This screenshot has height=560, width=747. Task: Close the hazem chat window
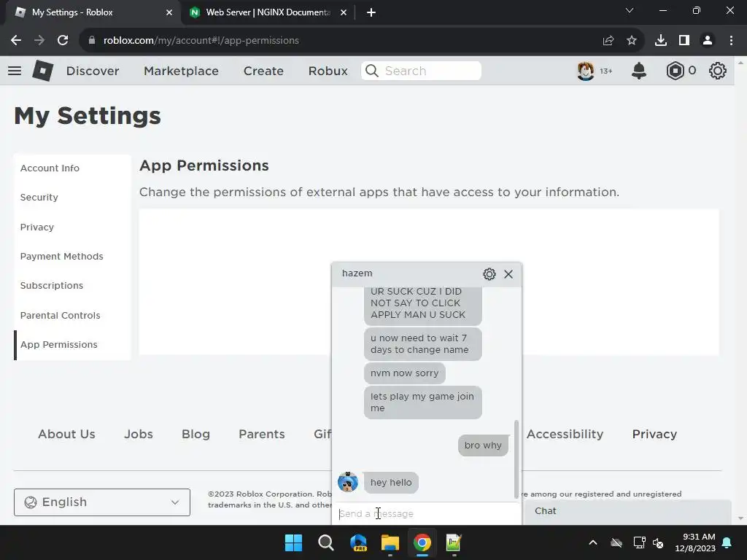(x=508, y=274)
